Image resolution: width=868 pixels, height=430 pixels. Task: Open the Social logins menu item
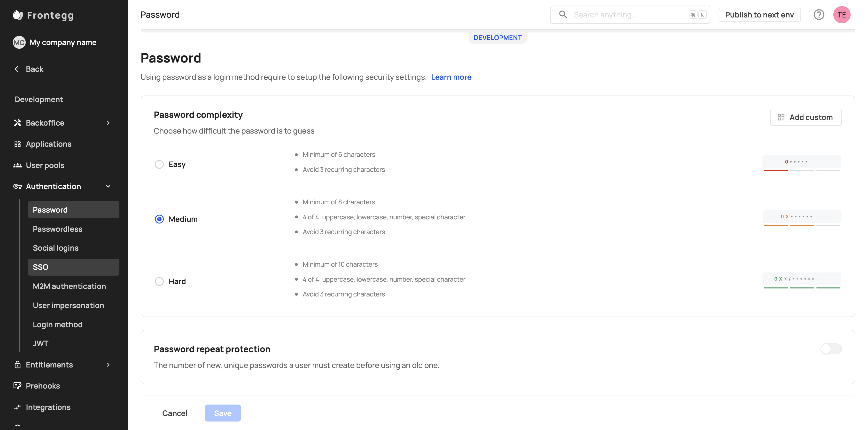tap(73, 248)
